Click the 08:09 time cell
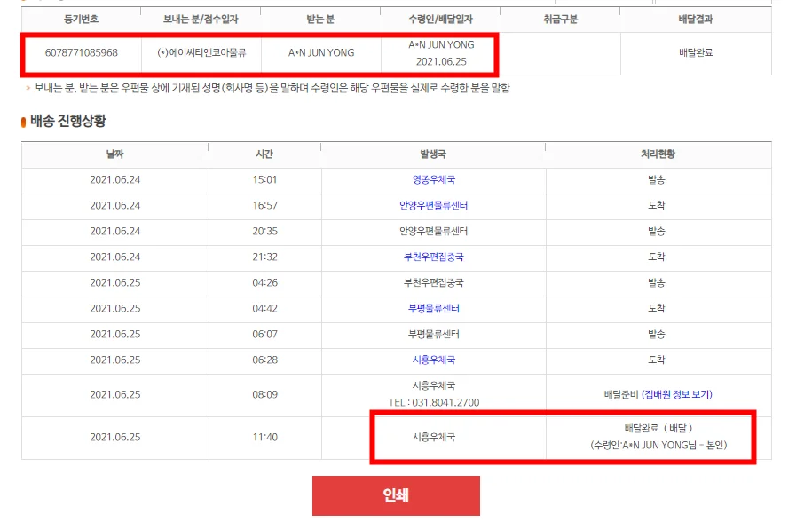 (x=264, y=394)
